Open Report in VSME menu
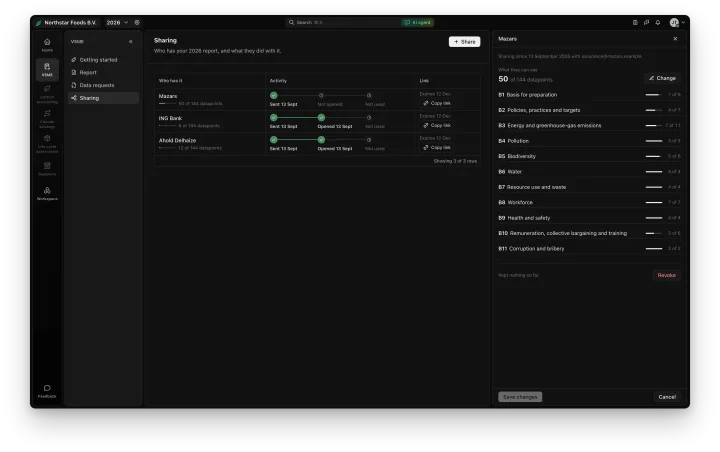This screenshot has width=720, height=452. point(103,73)
